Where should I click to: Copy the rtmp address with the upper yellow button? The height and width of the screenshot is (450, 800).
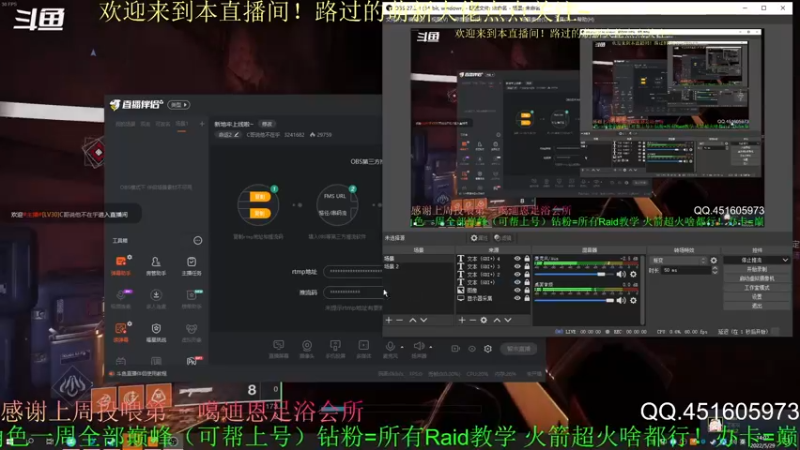[x=260, y=196]
